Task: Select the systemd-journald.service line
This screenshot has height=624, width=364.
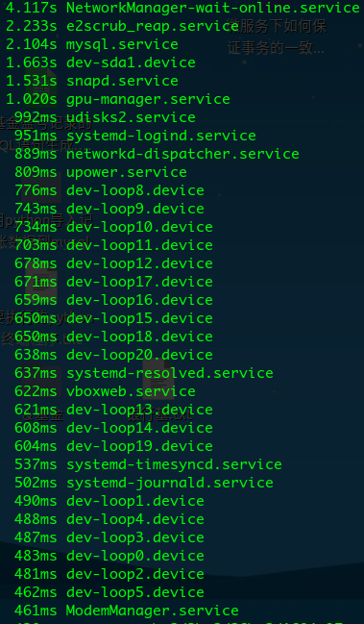Action: [143, 483]
